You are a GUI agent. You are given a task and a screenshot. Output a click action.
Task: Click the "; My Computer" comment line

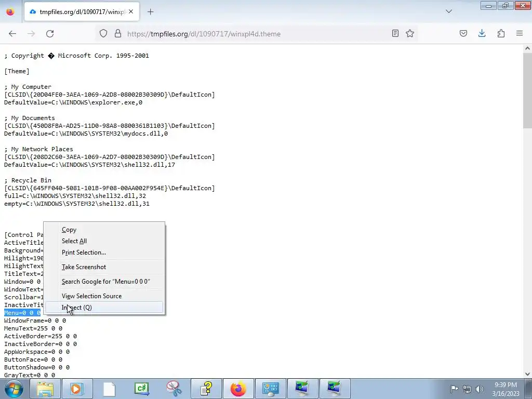click(x=28, y=87)
